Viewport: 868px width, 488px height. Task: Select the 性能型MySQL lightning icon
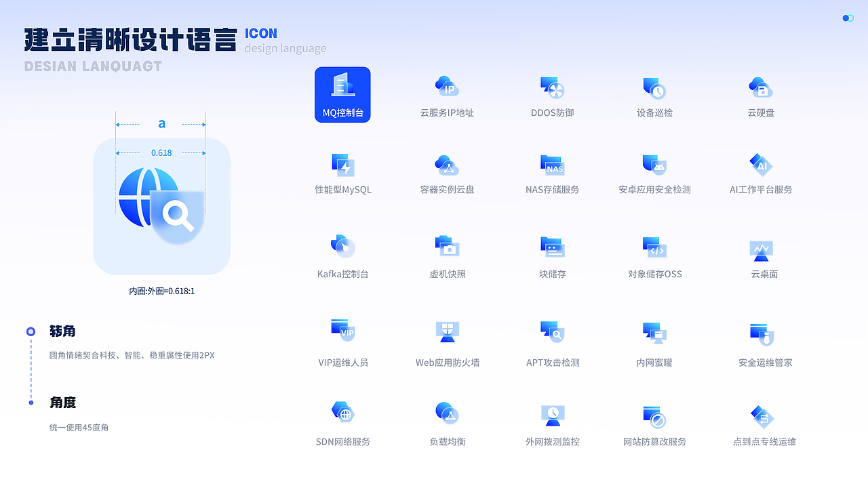342,164
